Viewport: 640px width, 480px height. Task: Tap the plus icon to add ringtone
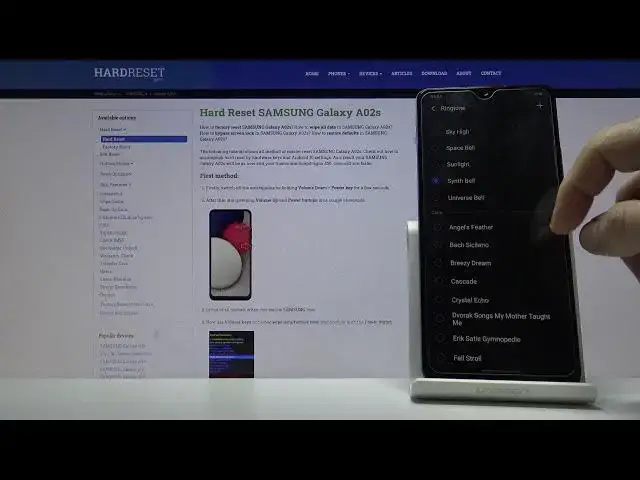(540, 106)
